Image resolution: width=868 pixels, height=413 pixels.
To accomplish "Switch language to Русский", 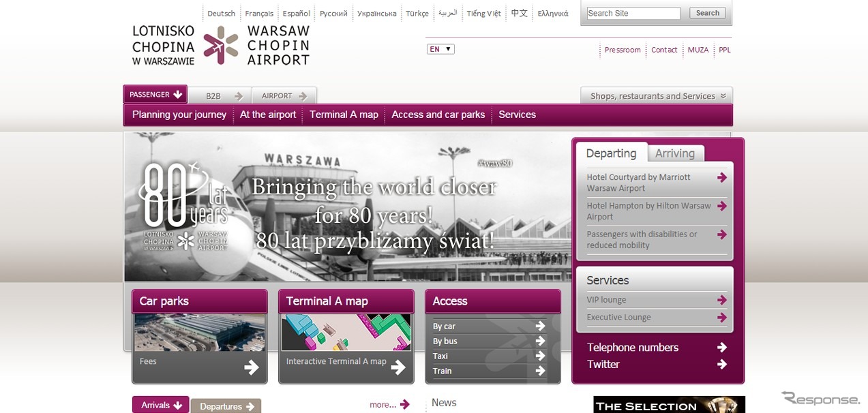I will (x=333, y=14).
